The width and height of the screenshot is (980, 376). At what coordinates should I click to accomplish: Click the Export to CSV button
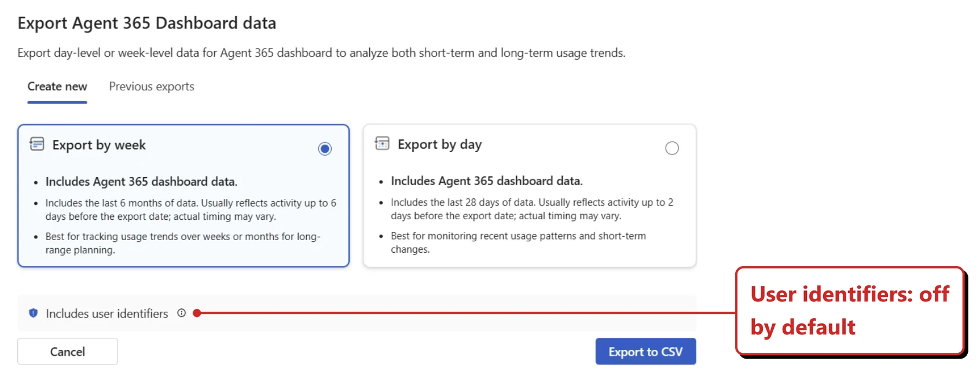(x=645, y=351)
